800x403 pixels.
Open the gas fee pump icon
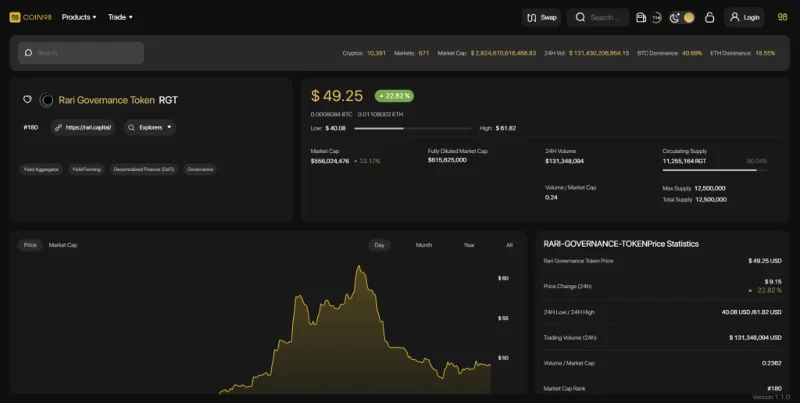pos(641,17)
